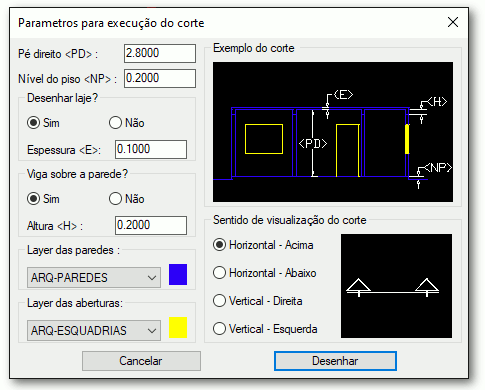Click the Desenhar button

coord(335,361)
